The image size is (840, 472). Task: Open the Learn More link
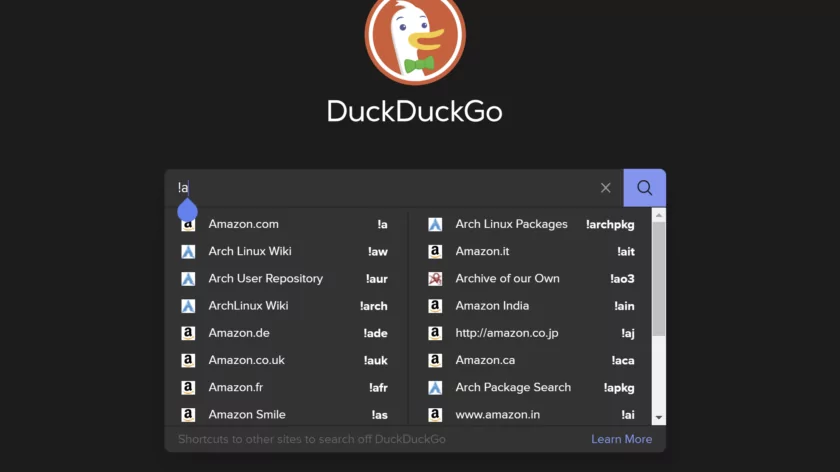tap(621, 439)
